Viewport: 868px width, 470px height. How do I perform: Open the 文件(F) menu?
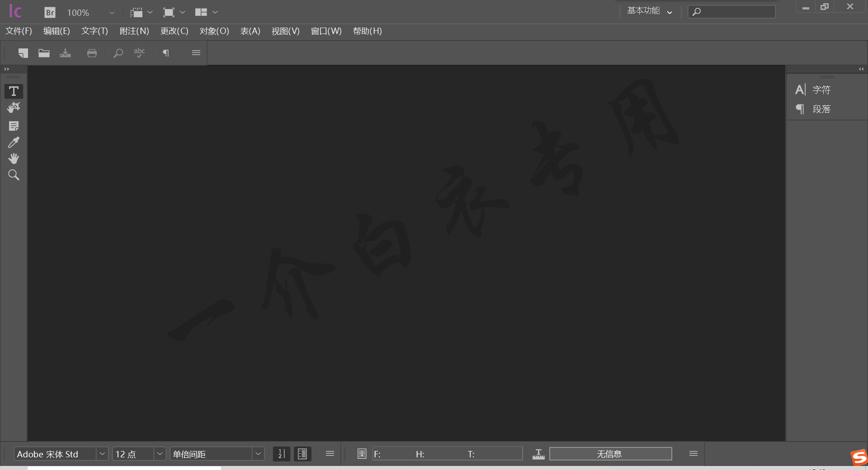[x=19, y=31]
